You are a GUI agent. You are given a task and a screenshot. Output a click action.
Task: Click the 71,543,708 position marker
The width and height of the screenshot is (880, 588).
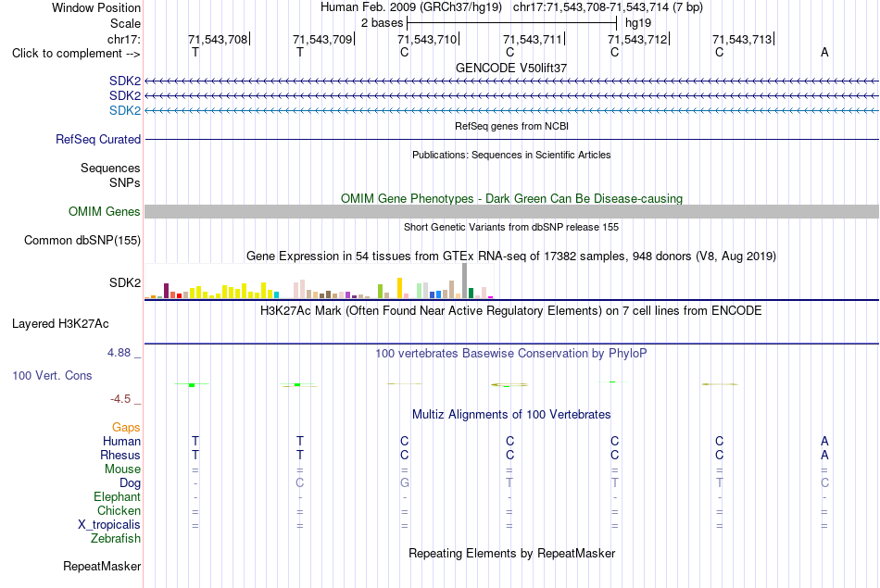pyautogui.click(x=218, y=39)
